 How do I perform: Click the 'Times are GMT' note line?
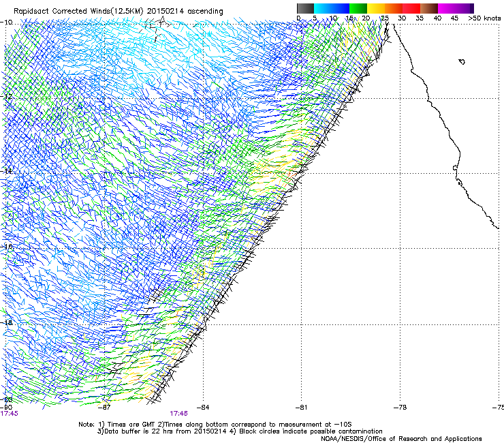click(x=215, y=425)
